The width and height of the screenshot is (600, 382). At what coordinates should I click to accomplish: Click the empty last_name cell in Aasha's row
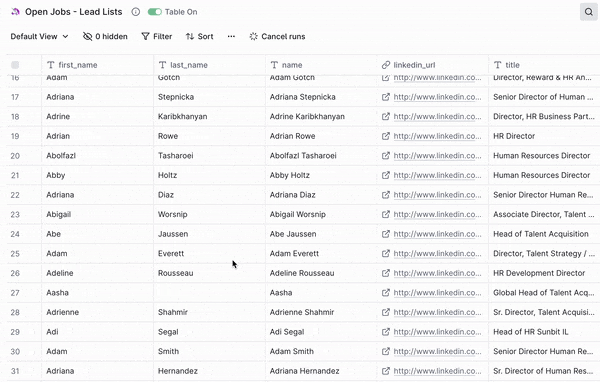pyautogui.click(x=209, y=292)
